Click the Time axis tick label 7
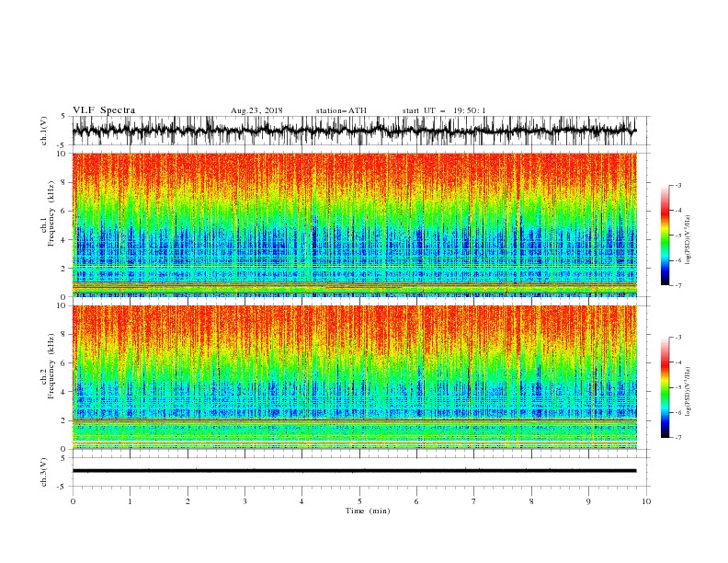 [474, 501]
